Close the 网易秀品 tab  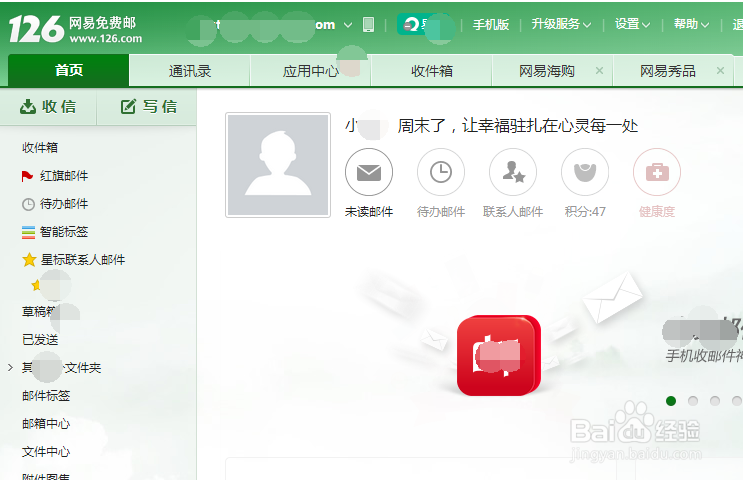(x=720, y=71)
